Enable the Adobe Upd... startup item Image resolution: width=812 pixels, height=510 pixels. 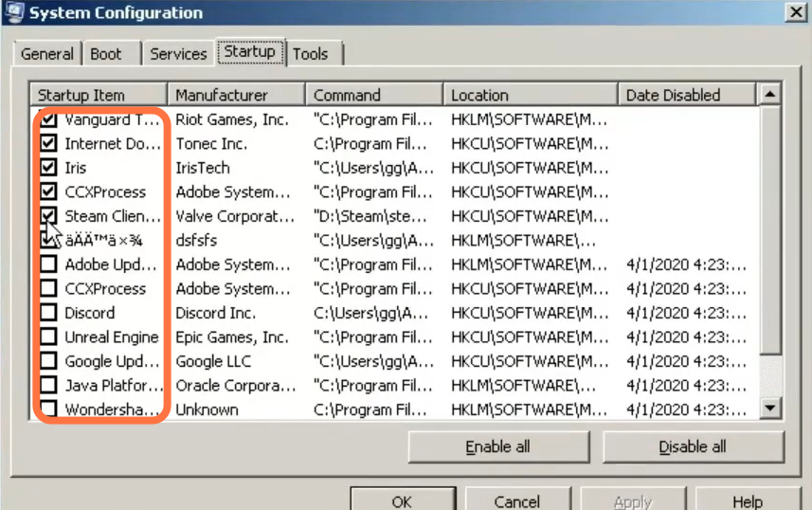click(48, 264)
